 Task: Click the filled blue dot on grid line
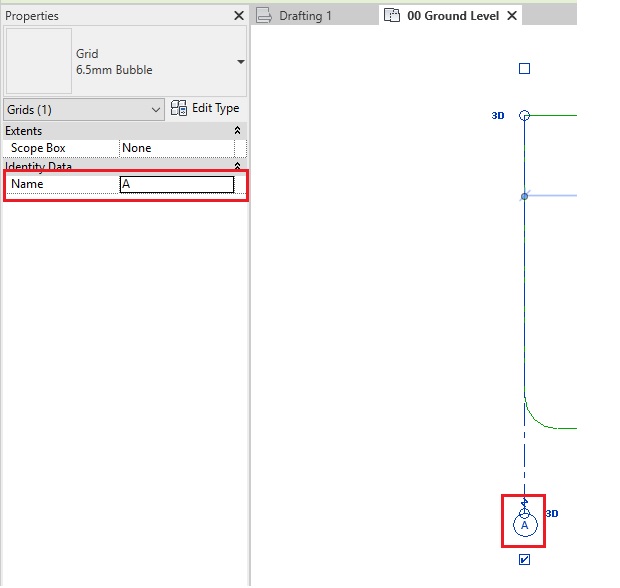pos(524,196)
